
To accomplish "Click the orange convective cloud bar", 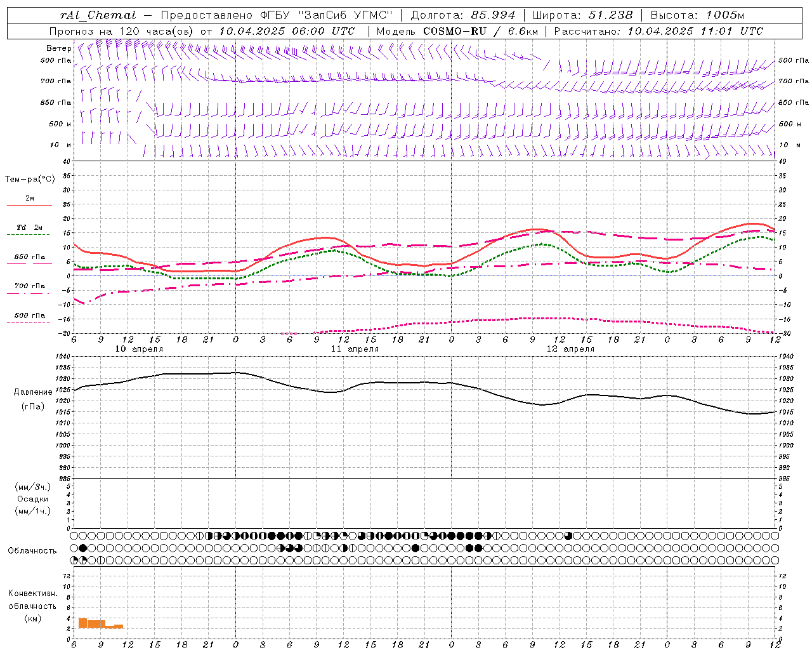I will pyautogui.click(x=100, y=623).
